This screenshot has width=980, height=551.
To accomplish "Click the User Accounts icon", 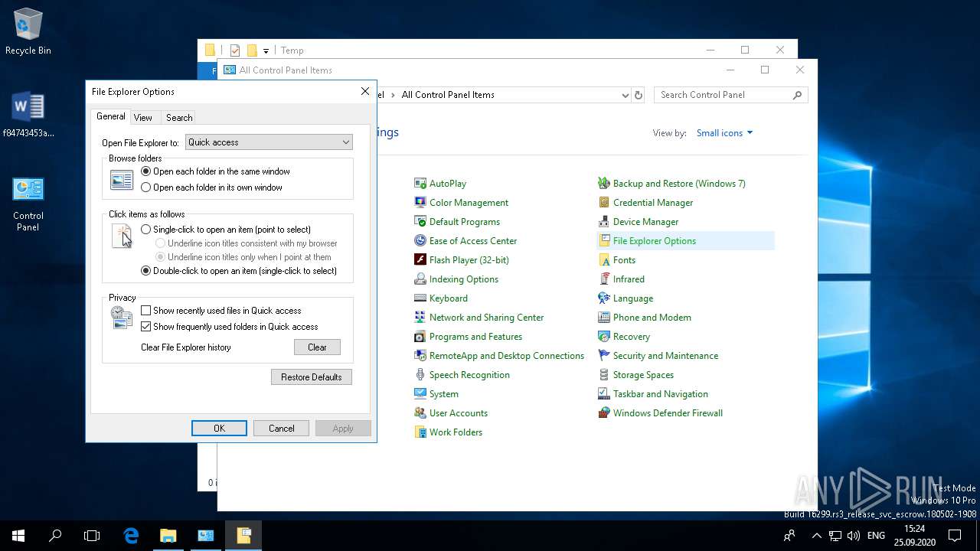I will click(420, 413).
